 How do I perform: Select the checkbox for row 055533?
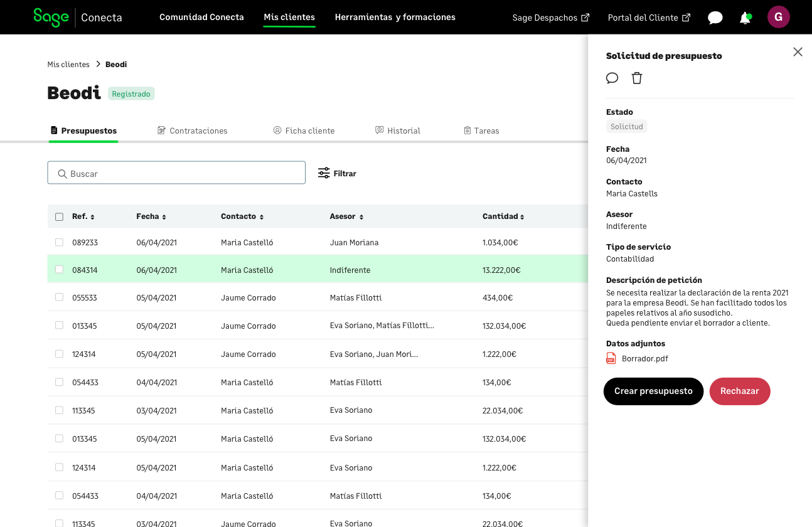coord(59,297)
